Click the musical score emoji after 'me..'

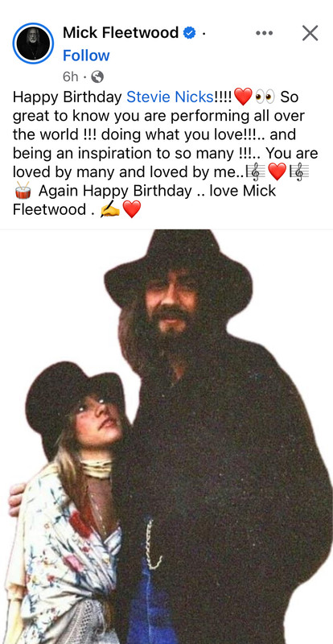coord(256,171)
